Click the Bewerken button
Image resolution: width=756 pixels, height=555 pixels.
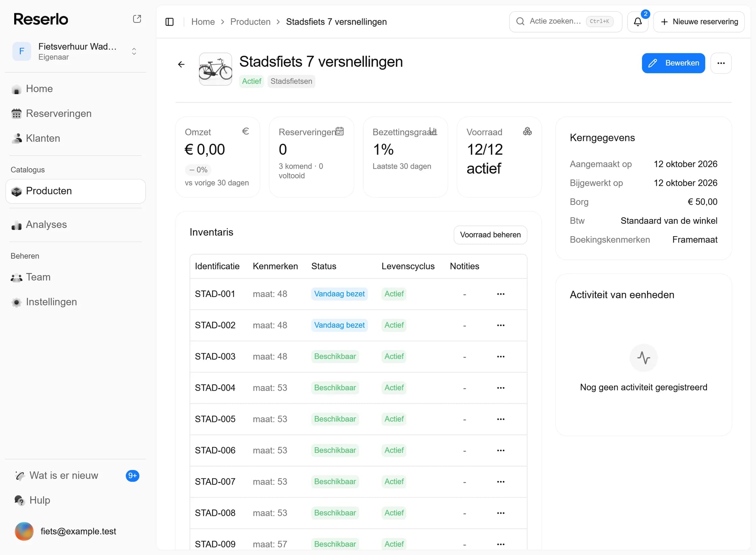673,63
